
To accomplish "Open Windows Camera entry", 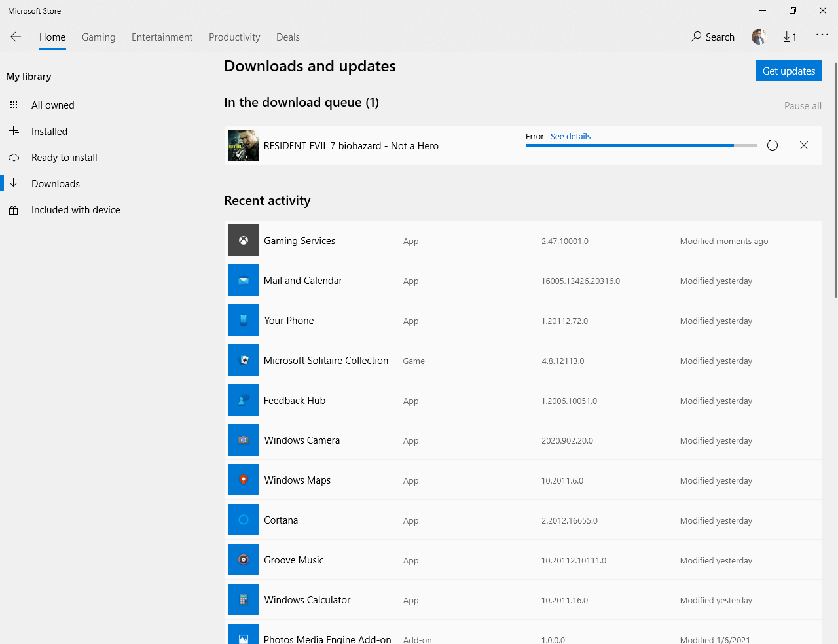I will click(524, 440).
